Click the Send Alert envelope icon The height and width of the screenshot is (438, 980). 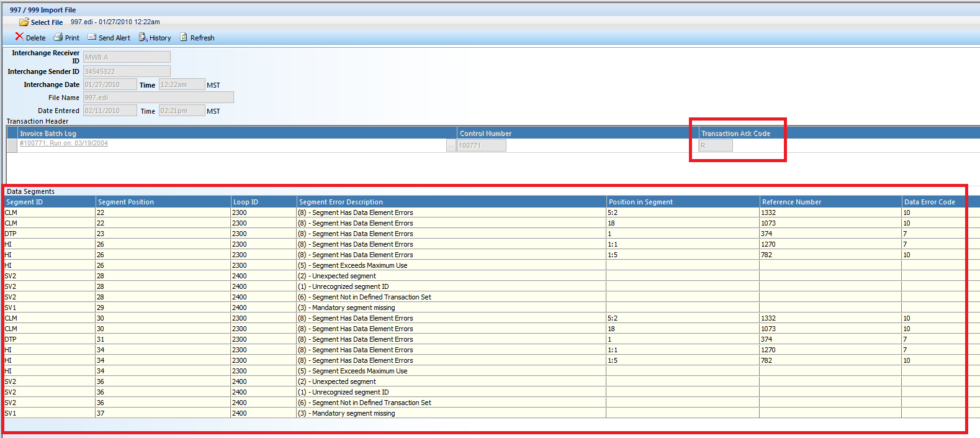[x=92, y=37]
